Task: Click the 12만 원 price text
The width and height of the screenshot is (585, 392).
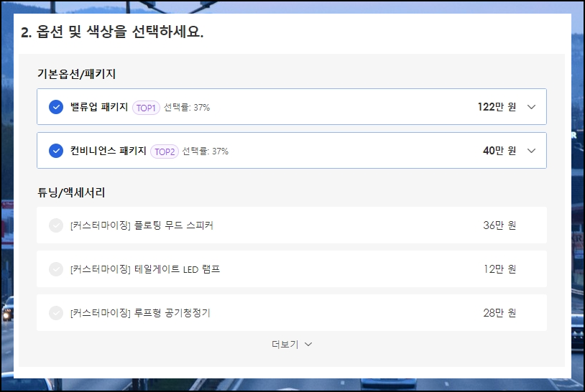Action: [500, 269]
